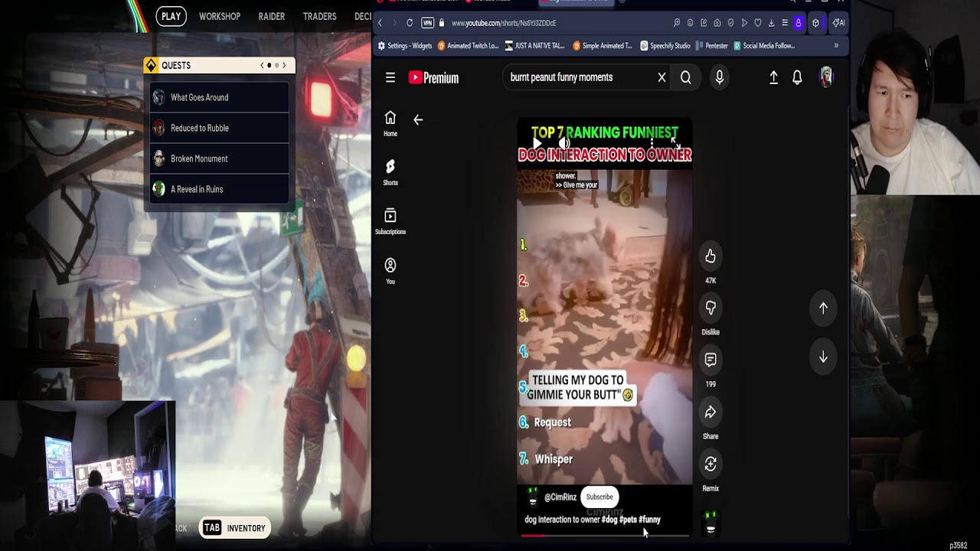Go to the next Short video
980x551 pixels.
823,357
